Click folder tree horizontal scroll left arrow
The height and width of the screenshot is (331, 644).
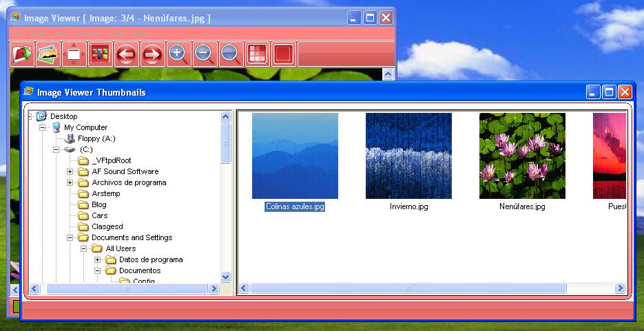click(x=35, y=289)
